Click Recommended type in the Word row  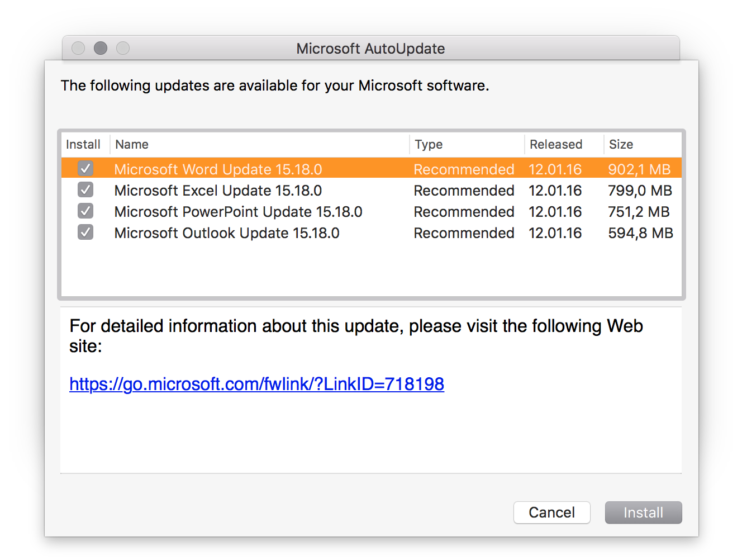[464, 169]
